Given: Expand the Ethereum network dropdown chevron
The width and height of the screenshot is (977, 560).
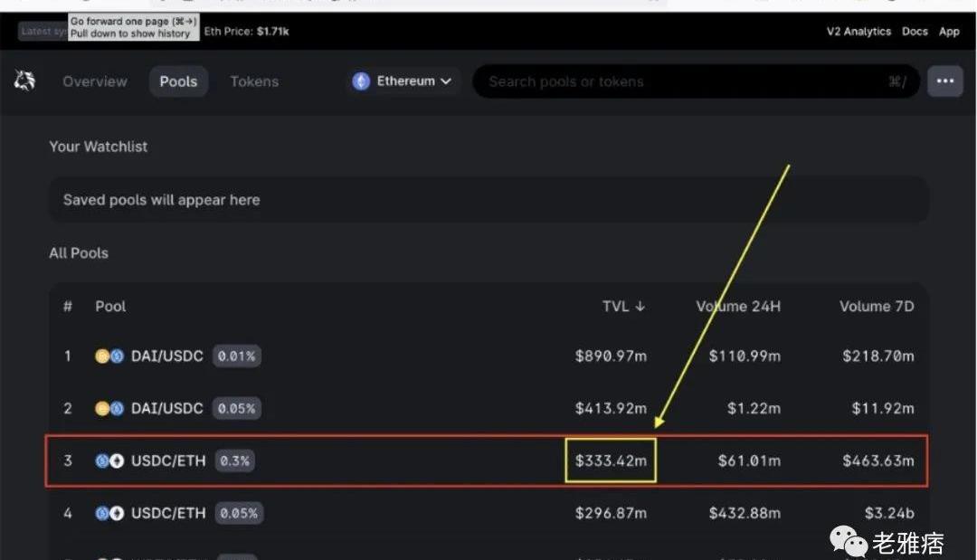Looking at the screenshot, I should pyautogui.click(x=445, y=81).
